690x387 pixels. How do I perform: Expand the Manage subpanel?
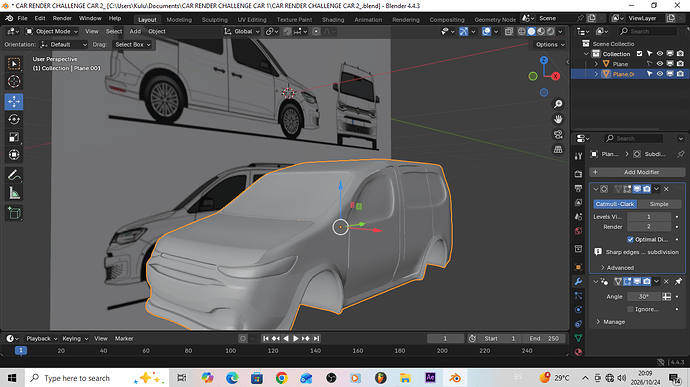[610, 322]
